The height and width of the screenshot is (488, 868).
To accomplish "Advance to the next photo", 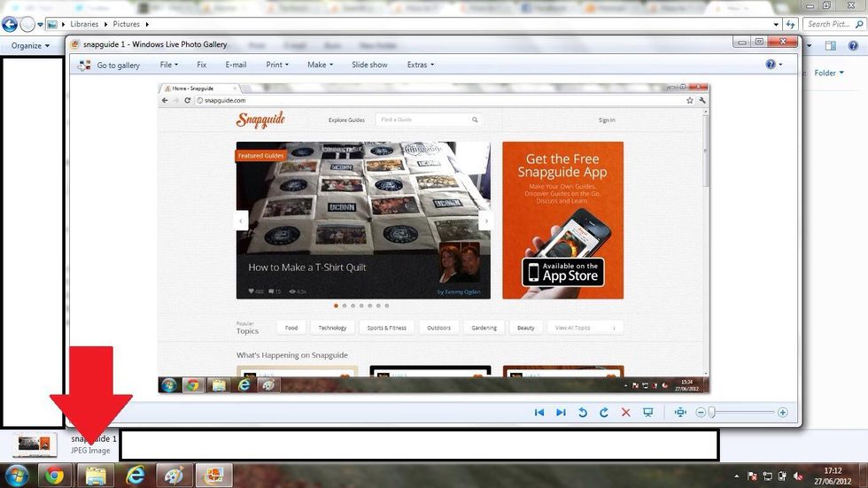I will click(561, 413).
